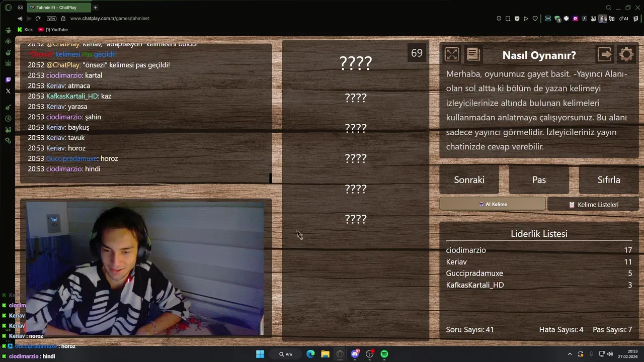Open Twitch in the browser sidebar
Screen dimensions: 644x362
8,80
